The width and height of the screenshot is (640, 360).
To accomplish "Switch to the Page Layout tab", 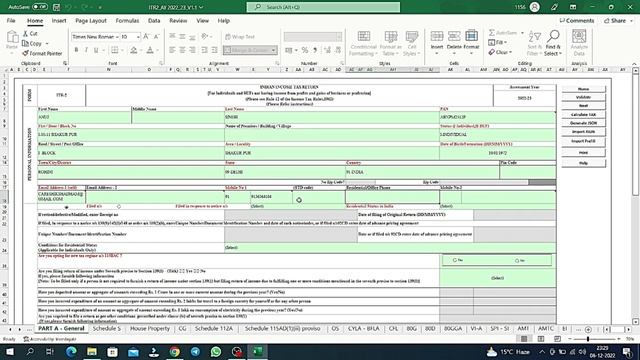I will coord(91,20).
